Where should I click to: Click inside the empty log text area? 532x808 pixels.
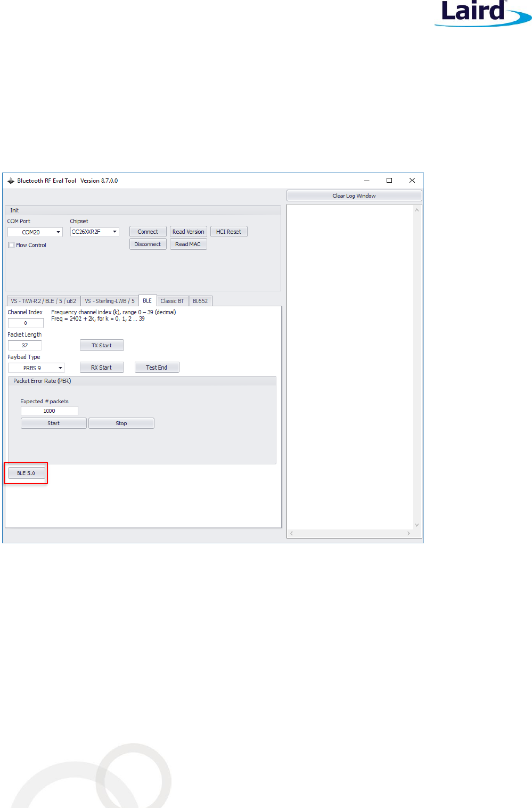(x=350, y=367)
